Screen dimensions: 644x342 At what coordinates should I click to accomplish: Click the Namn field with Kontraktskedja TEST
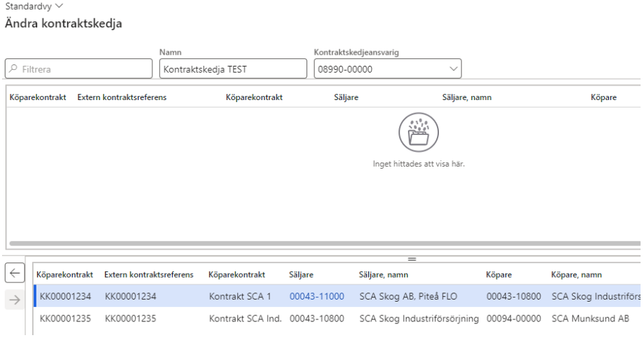tap(232, 69)
